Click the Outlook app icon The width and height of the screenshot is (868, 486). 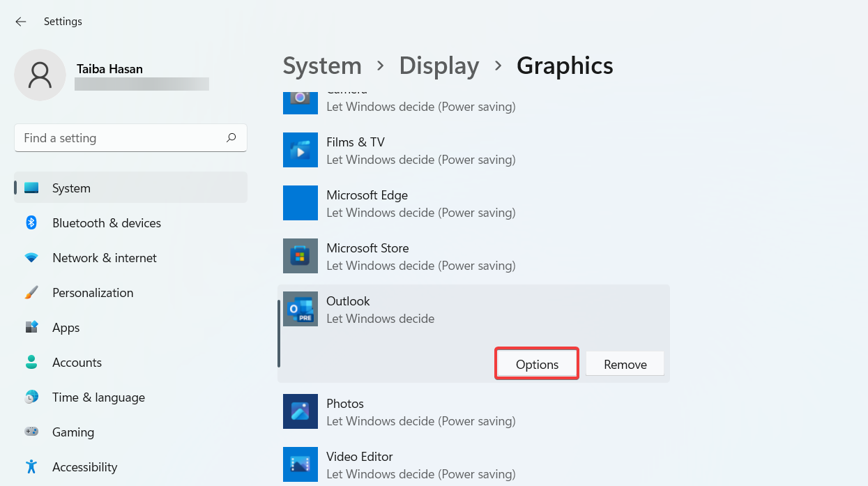[300, 309]
